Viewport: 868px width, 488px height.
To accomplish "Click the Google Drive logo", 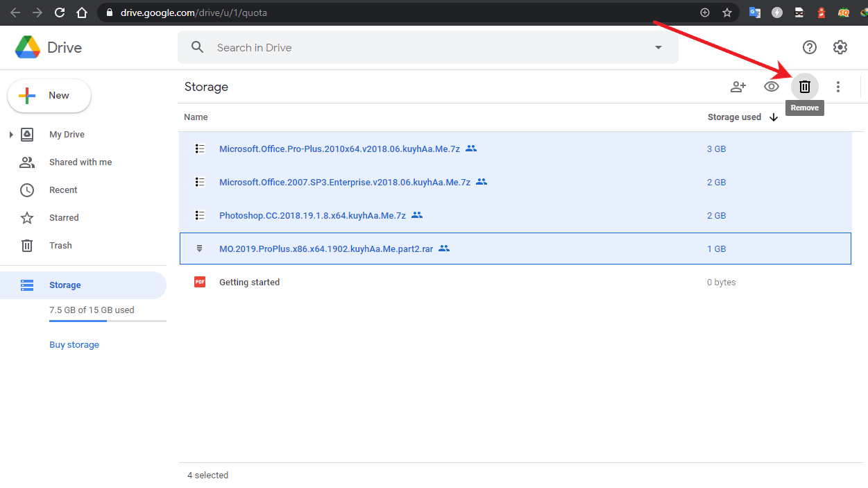I will pos(28,47).
